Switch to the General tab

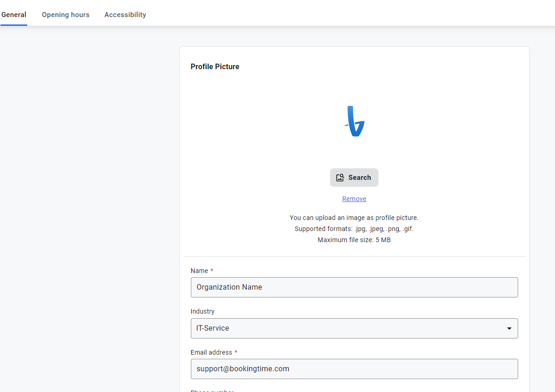point(14,15)
